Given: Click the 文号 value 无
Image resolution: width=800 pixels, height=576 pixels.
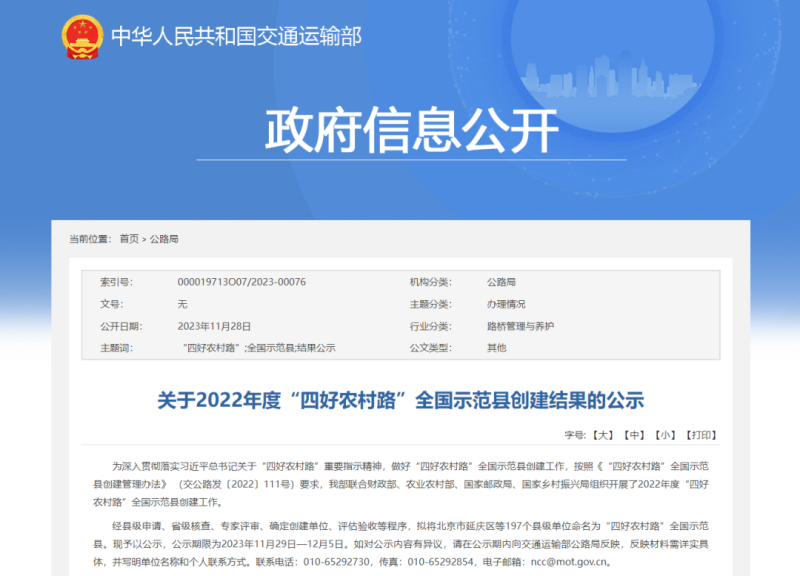Looking at the screenshot, I should tap(182, 304).
